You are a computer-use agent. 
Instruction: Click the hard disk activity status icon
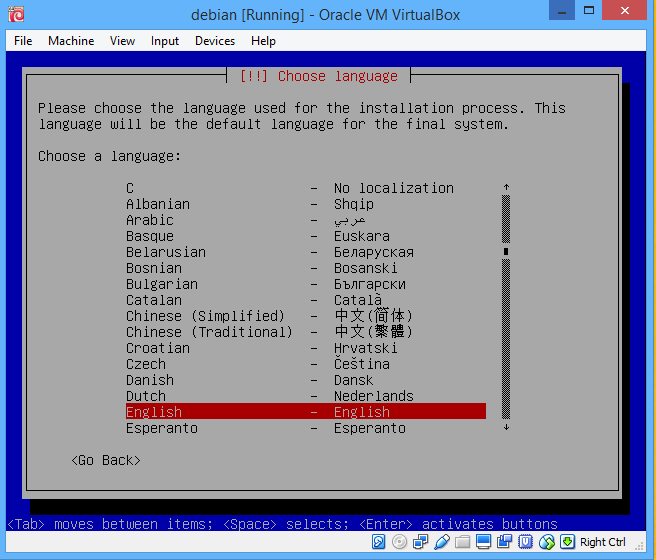378,542
